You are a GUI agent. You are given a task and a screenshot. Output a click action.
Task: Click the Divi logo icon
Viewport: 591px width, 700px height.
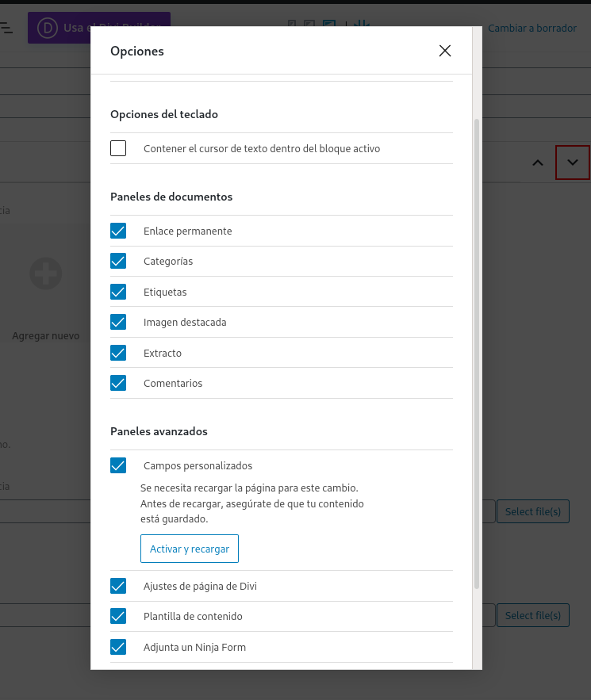pos(49,28)
